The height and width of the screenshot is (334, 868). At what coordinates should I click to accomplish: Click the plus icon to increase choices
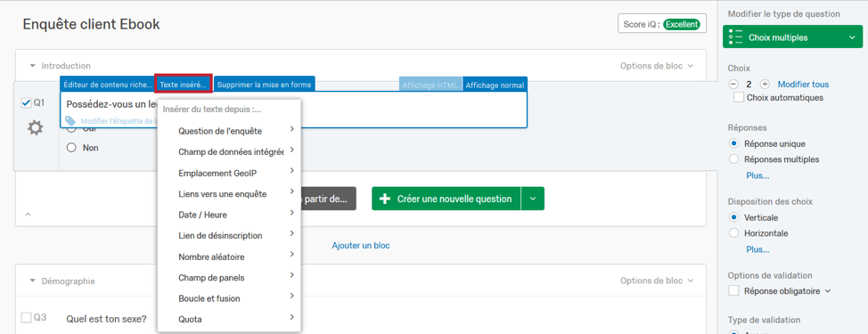click(x=765, y=85)
